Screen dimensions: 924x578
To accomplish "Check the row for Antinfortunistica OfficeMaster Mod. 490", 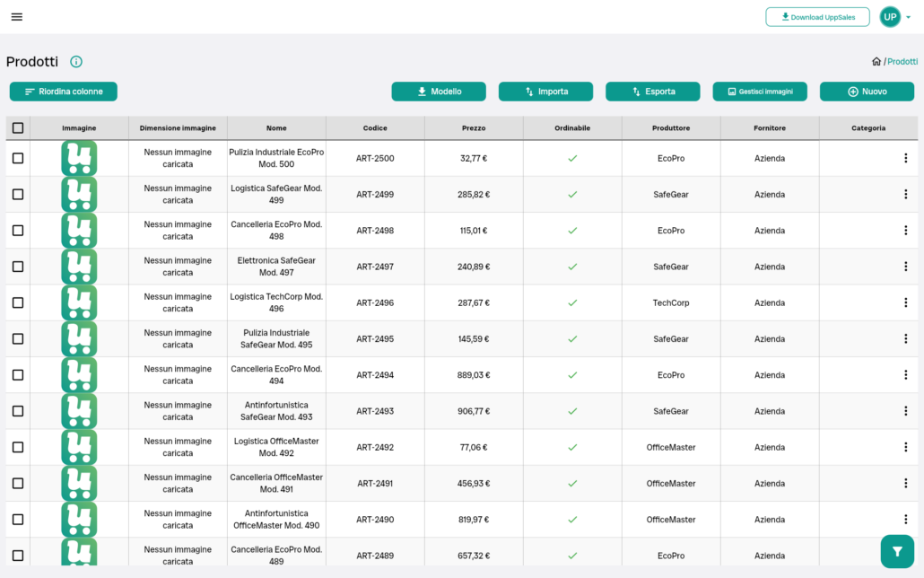I will click(17, 519).
